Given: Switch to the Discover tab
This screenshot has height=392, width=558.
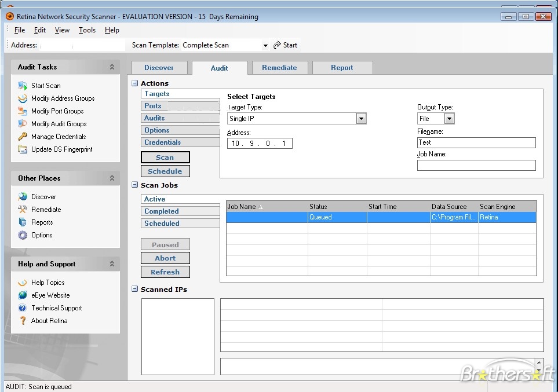Looking at the screenshot, I should point(159,68).
